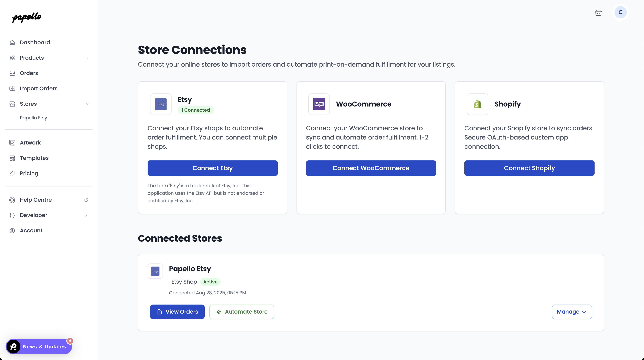Image resolution: width=644 pixels, height=360 pixels.
Task: Click the Connected Stores heading
Action: [180, 238]
